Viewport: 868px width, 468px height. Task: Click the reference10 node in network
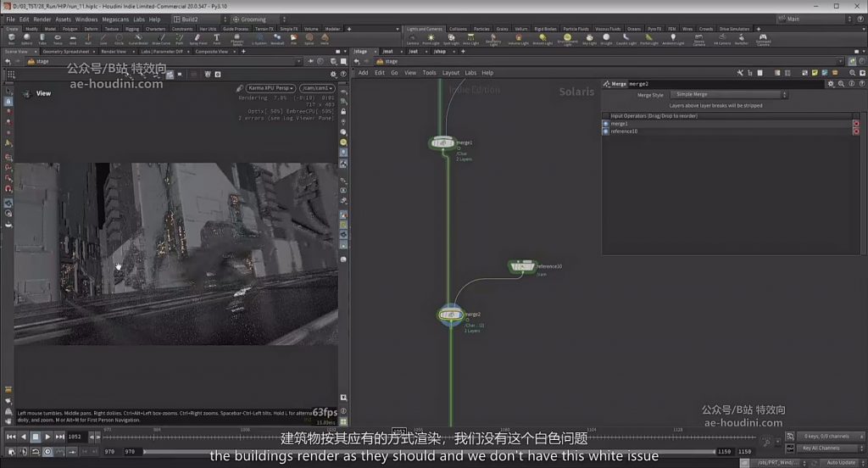point(521,266)
